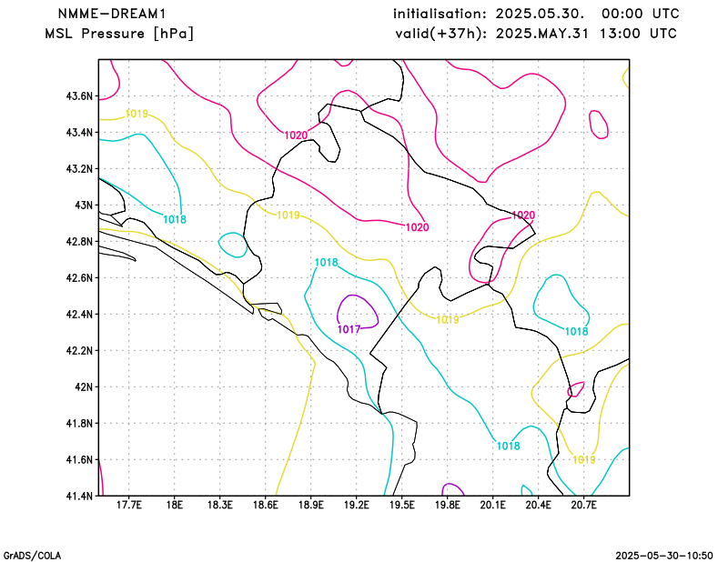Click the 18.9E longitude axis label

point(310,505)
